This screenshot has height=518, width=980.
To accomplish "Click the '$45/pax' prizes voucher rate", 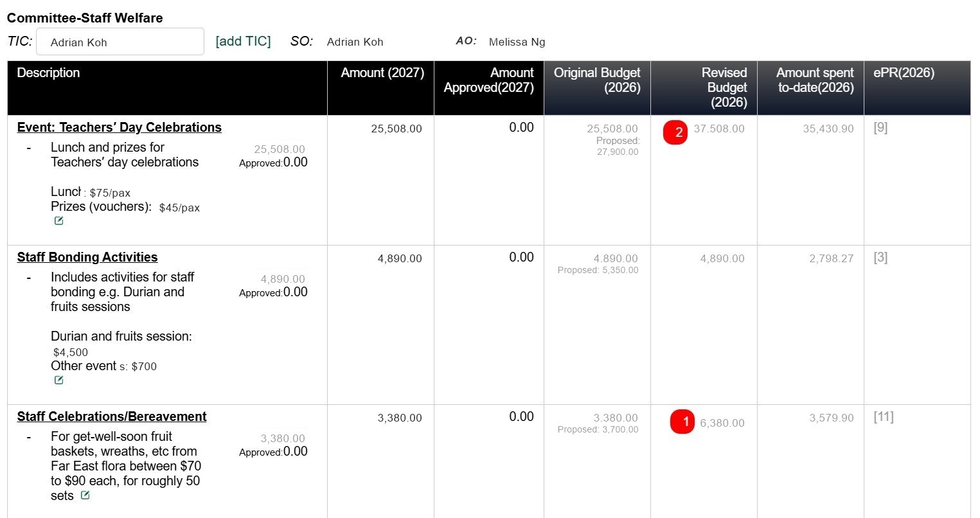I will (x=179, y=208).
